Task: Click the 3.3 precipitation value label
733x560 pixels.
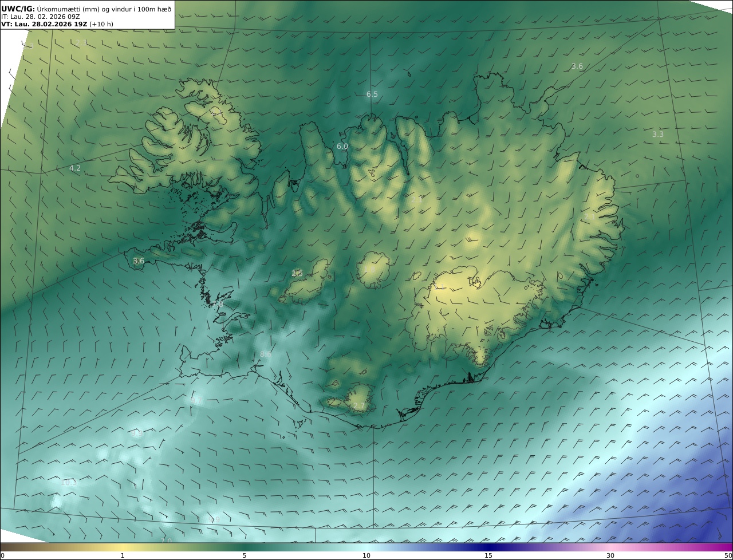Action: point(658,134)
